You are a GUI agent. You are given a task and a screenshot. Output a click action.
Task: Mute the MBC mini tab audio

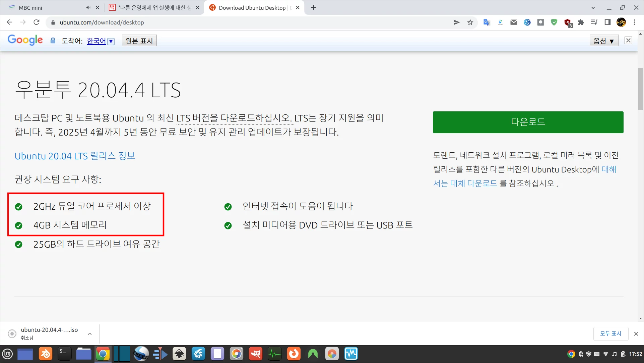tap(88, 7)
